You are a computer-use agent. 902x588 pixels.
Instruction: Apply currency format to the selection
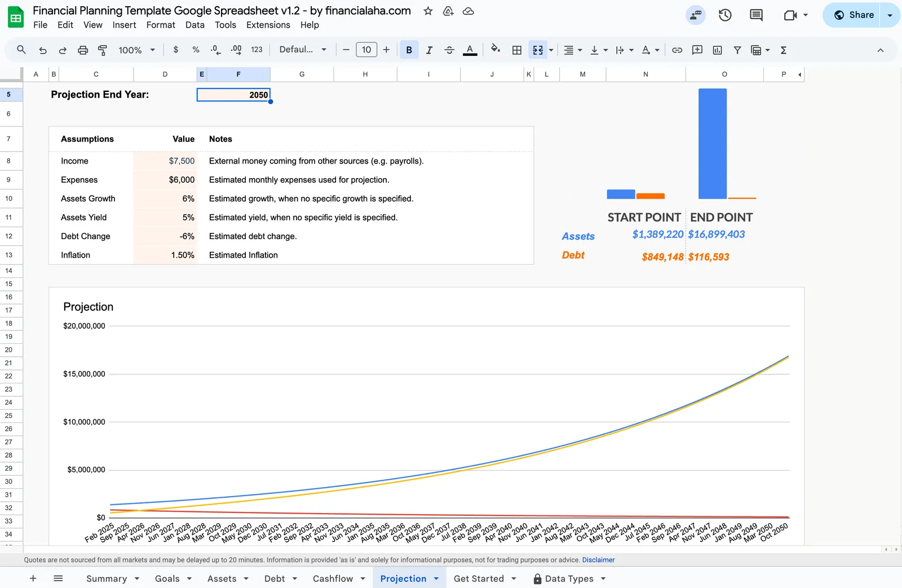175,50
